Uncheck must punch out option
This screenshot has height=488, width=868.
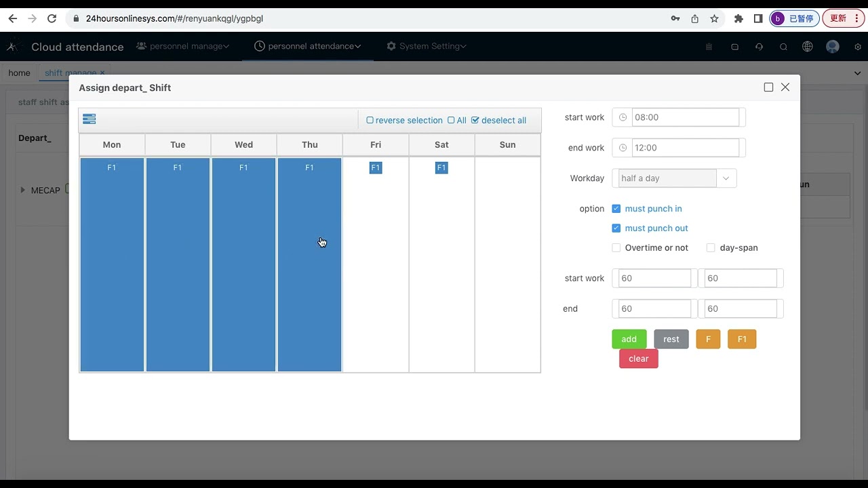(x=616, y=228)
